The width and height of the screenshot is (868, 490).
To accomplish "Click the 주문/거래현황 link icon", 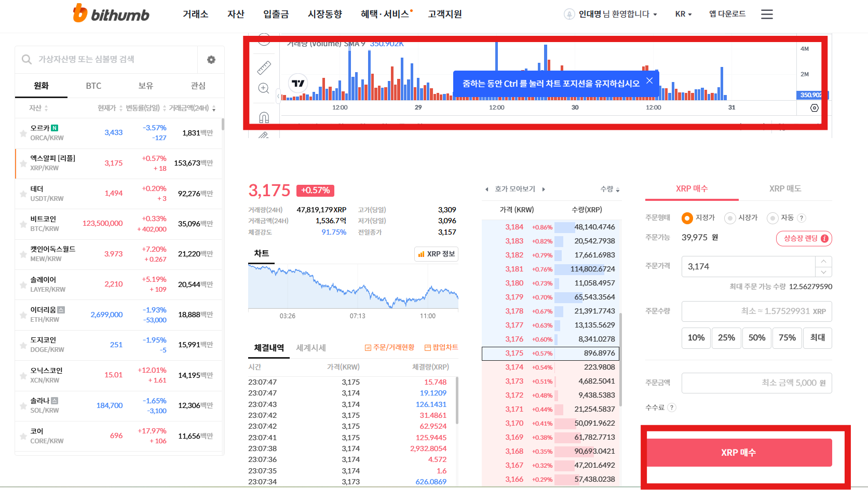I will [x=368, y=348].
